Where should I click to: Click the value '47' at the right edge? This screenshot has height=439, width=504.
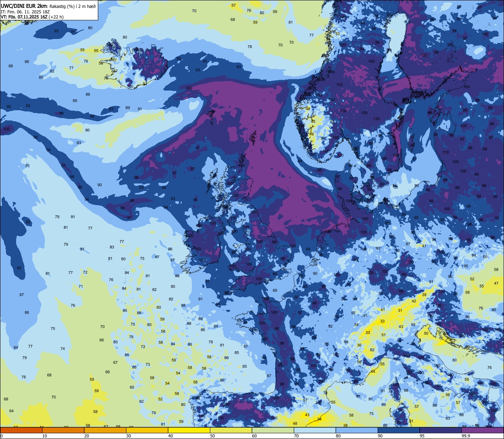(496, 283)
